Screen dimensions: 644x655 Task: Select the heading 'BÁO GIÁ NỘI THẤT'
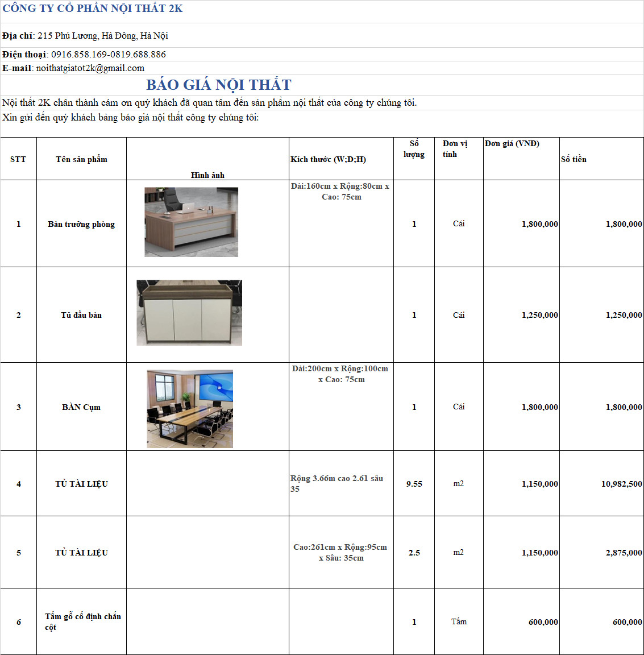[x=218, y=85]
